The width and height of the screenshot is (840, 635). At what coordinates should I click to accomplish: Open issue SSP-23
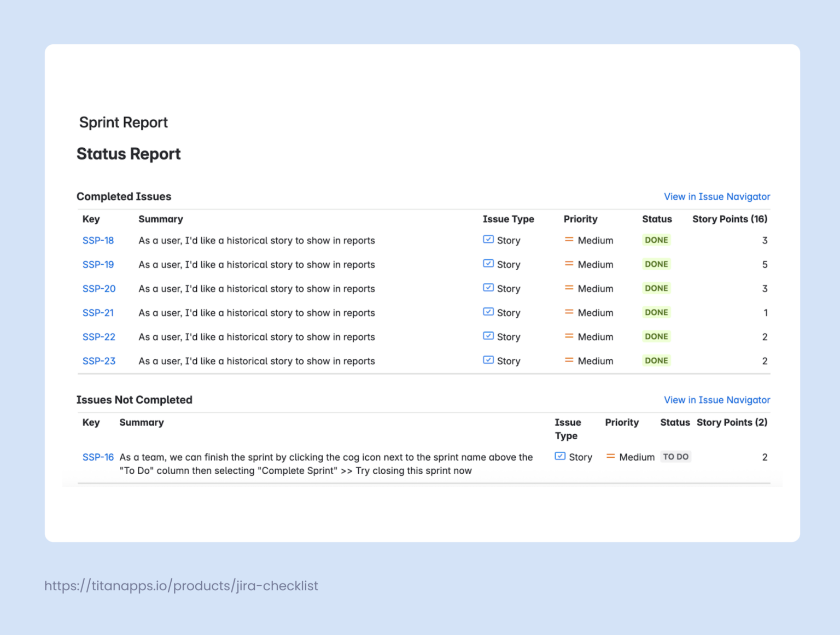click(x=98, y=361)
